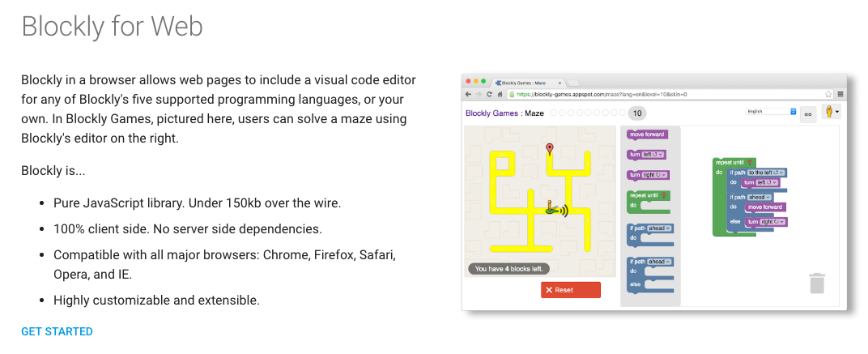Click the browser home icon
Image resolution: width=868 pixels, height=354 pixels.
click(499, 94)
